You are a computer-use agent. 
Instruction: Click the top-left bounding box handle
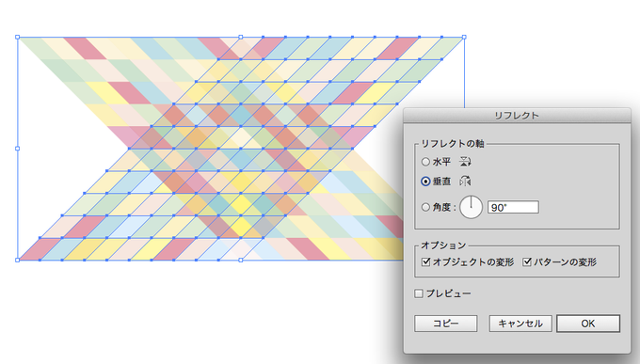pos(18,37)
